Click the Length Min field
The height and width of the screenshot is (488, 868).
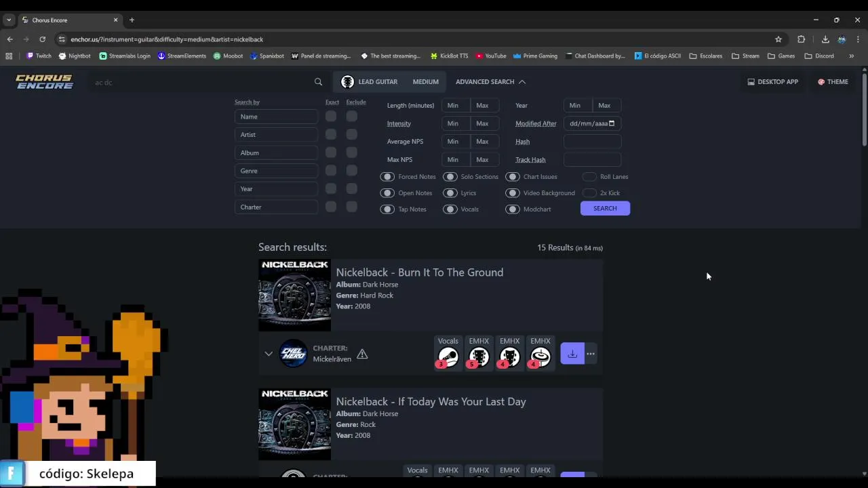tap(455, 105)
